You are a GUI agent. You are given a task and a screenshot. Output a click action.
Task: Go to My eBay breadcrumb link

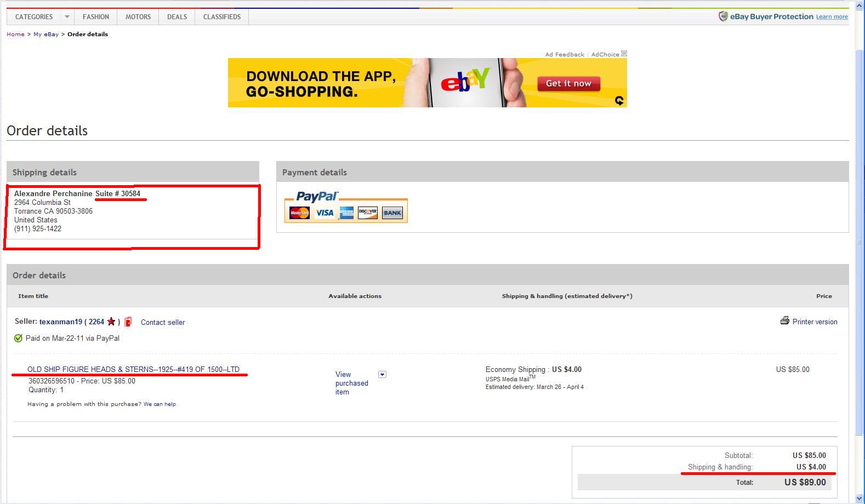[x=46, y=34]
